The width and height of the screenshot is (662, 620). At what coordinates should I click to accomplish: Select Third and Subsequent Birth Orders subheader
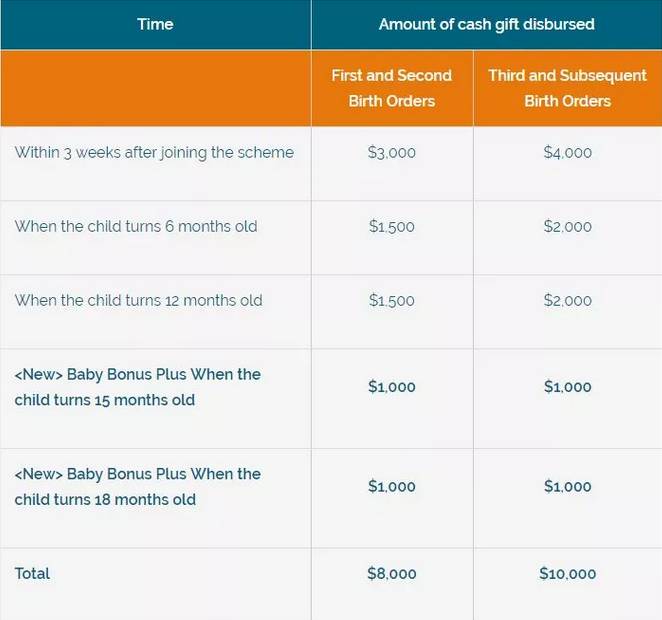(567, 88)
